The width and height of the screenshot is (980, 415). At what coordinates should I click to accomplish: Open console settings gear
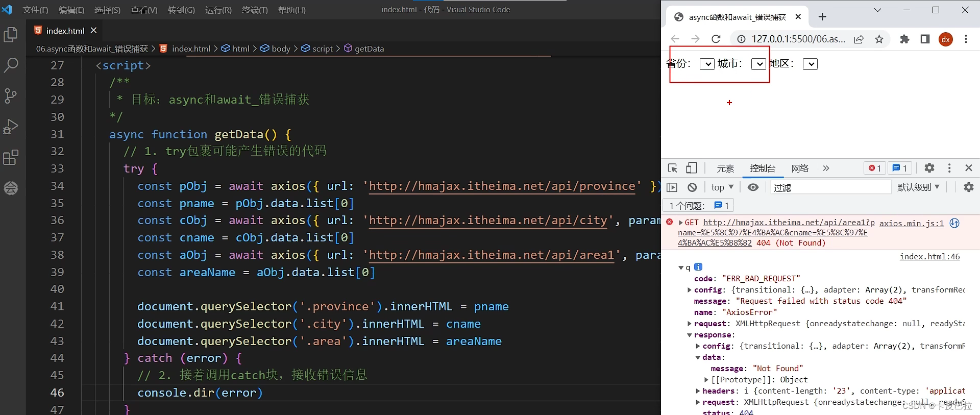pyautogui.click(x=968, y=187)
